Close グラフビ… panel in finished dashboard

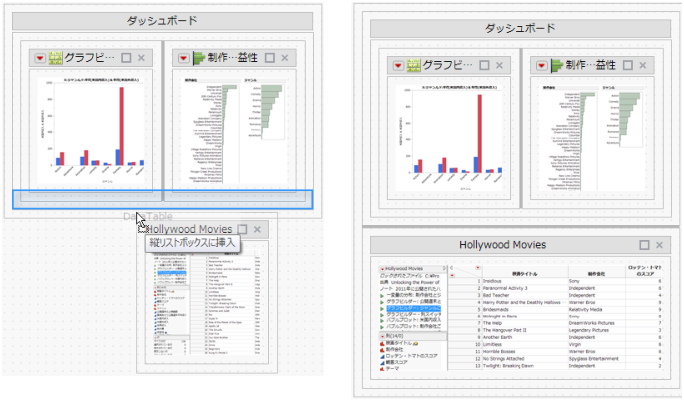(x=499, y=65)
